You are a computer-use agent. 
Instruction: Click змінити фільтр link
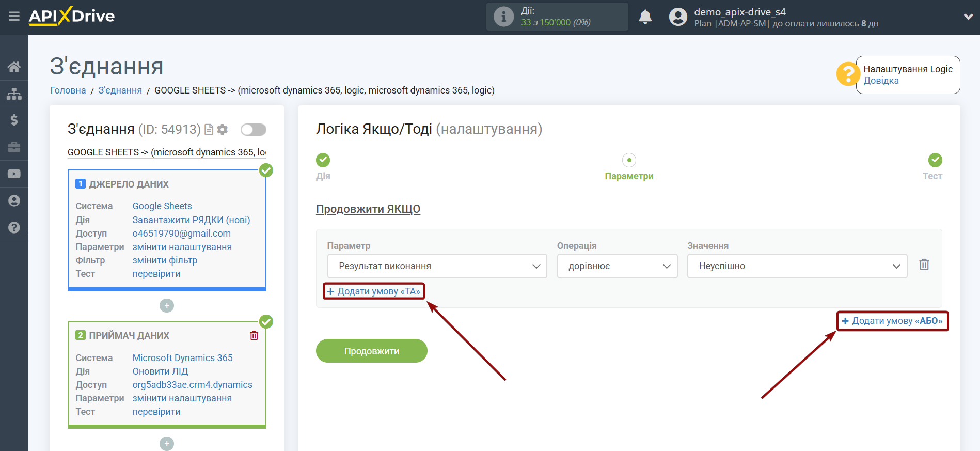pyautogui.click(x=165, y=260)
